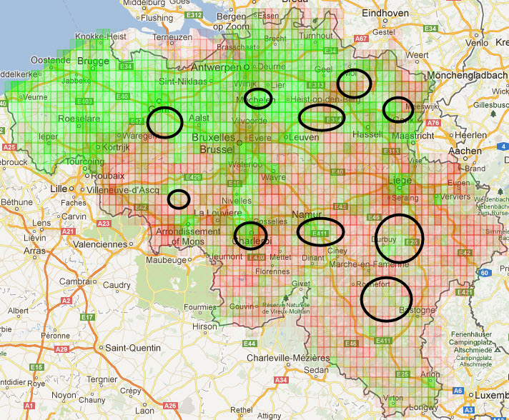Viewport: 509px width, 420px height.
Task: Click the Bruxelles city label
Action: (x=214, y=136)
